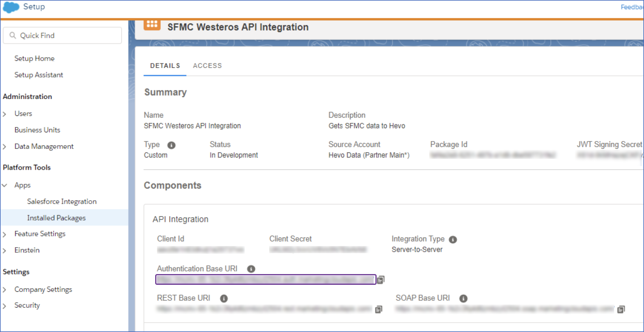Click the blurred Client Secret value

(x=318, y=250)
